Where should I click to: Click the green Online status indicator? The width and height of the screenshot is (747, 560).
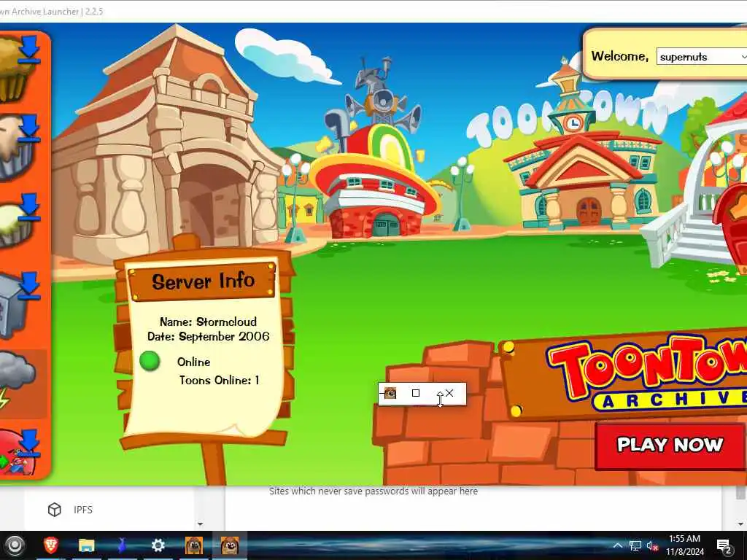pos(150,361)
